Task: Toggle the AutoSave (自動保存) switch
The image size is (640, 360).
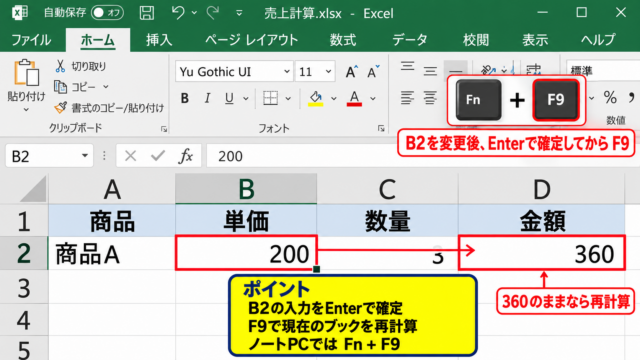Action: click(x=107, y=13)
